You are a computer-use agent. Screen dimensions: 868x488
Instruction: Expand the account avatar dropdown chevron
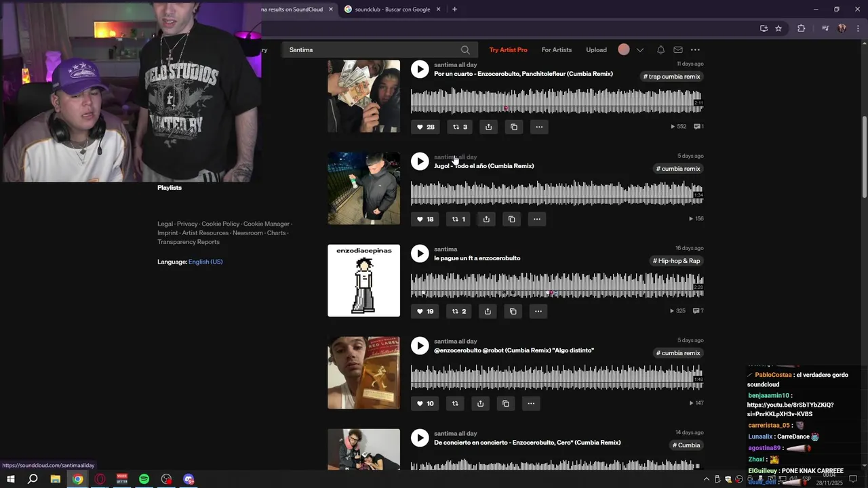639,49
